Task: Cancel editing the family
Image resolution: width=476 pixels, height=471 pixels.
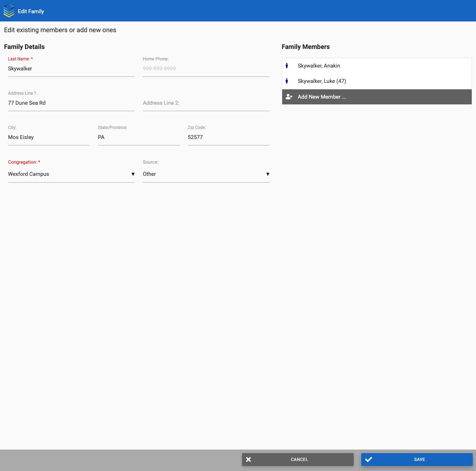Action: [x=298, y=460]
